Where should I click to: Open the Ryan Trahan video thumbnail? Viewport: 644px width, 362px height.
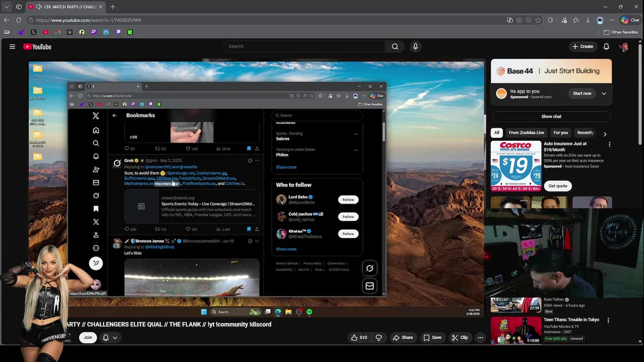(x=516, y=305)
